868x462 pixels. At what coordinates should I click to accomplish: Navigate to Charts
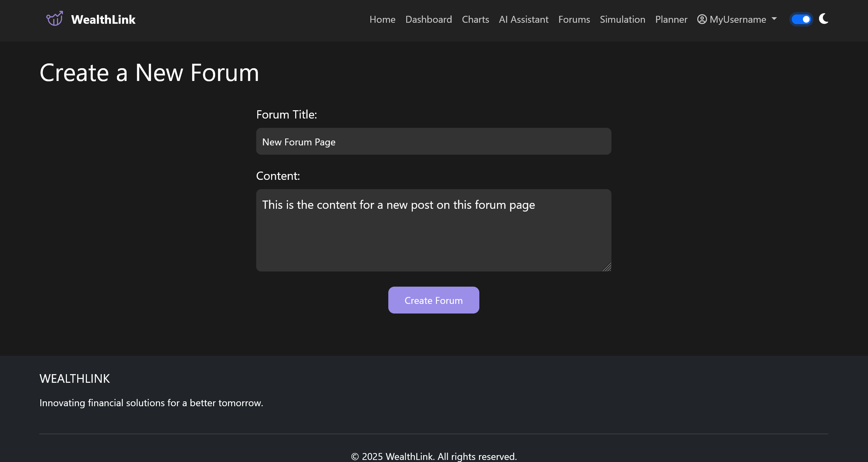tap(475, 19)
